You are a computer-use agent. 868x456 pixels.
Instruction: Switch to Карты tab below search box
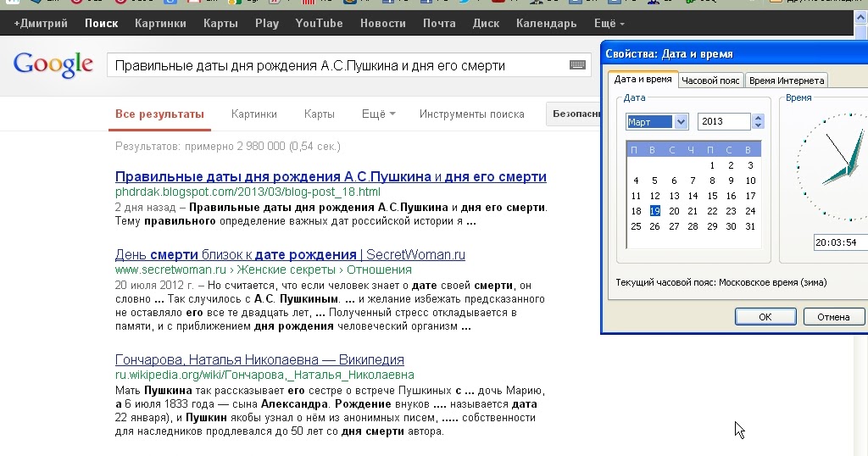[320, 114]
